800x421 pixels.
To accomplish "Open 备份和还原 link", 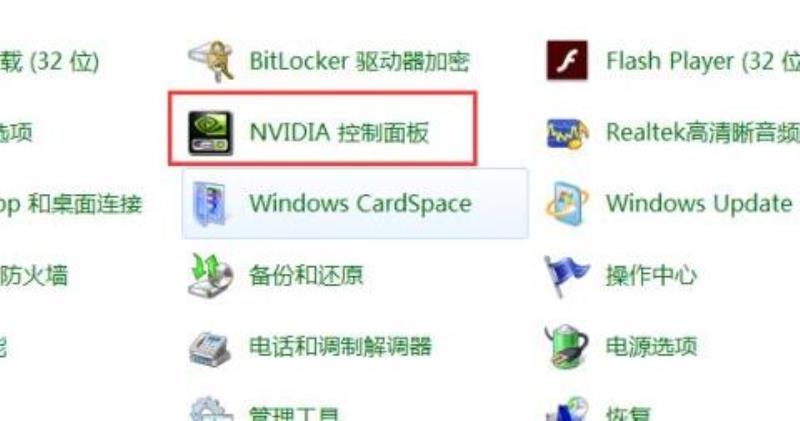I will pos(306,275).
